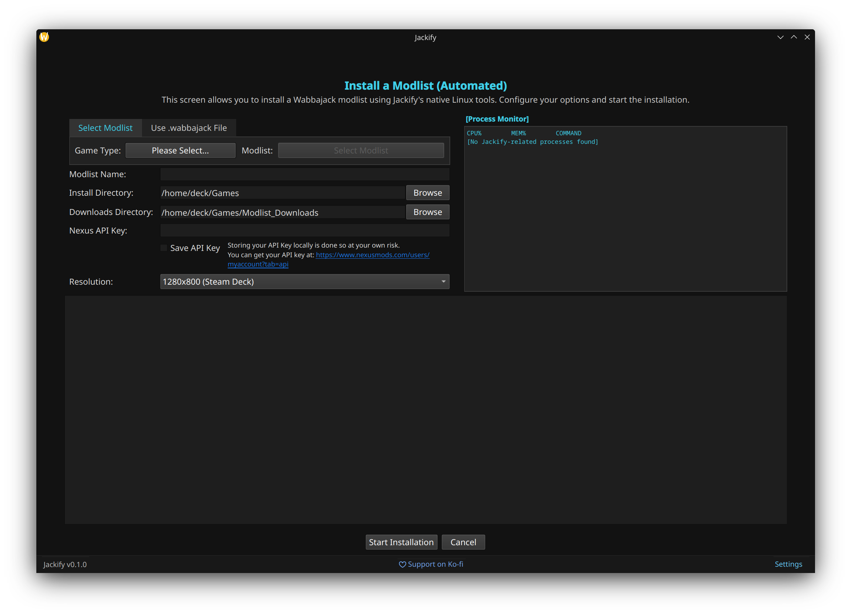Open the Game Type Please Select dropdown

[180, 150]
